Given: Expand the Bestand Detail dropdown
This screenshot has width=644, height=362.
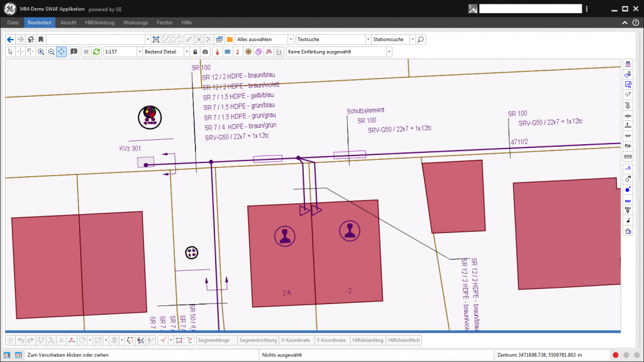Looking at the screenshot, I should pos(187,52).
